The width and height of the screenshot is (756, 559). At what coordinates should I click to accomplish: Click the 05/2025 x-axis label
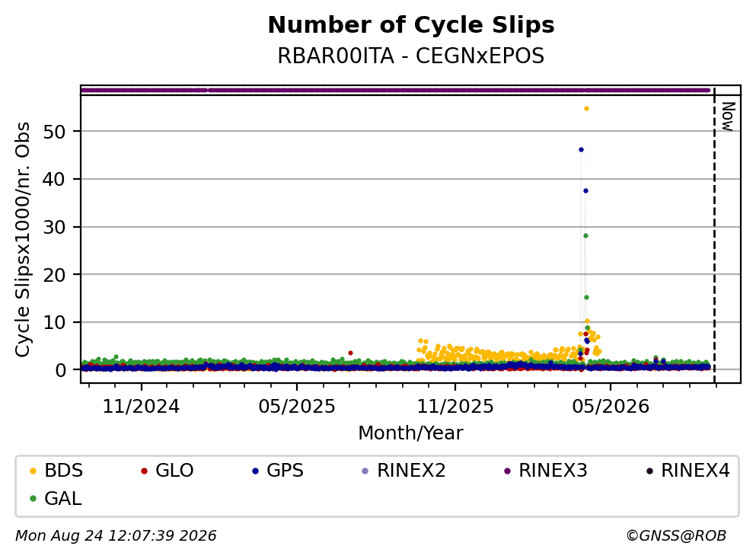click(296, 407)
